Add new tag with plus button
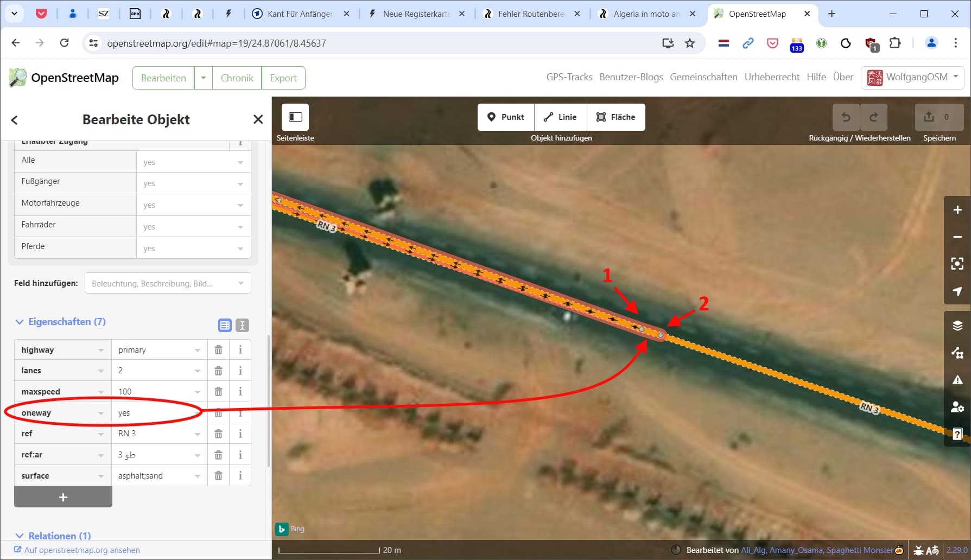This screenshot has width=971, height=560. (x=63, y=497)
